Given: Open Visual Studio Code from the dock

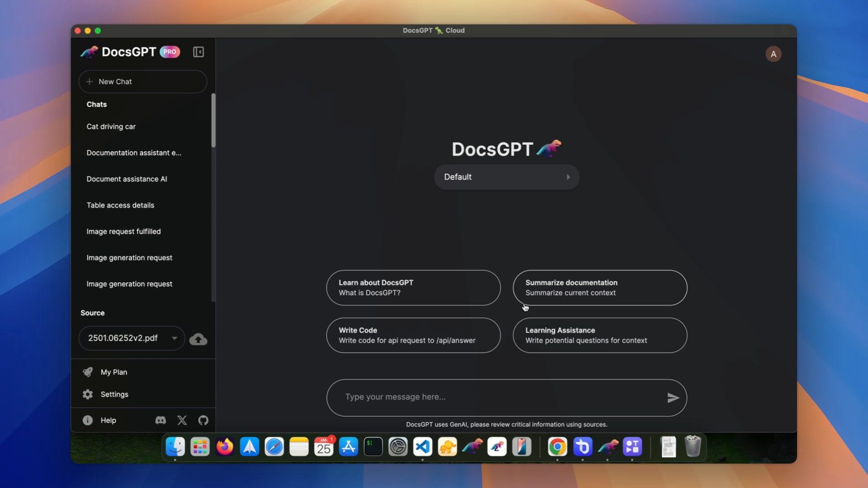Looking at the screenshot, I should [423, 447].
